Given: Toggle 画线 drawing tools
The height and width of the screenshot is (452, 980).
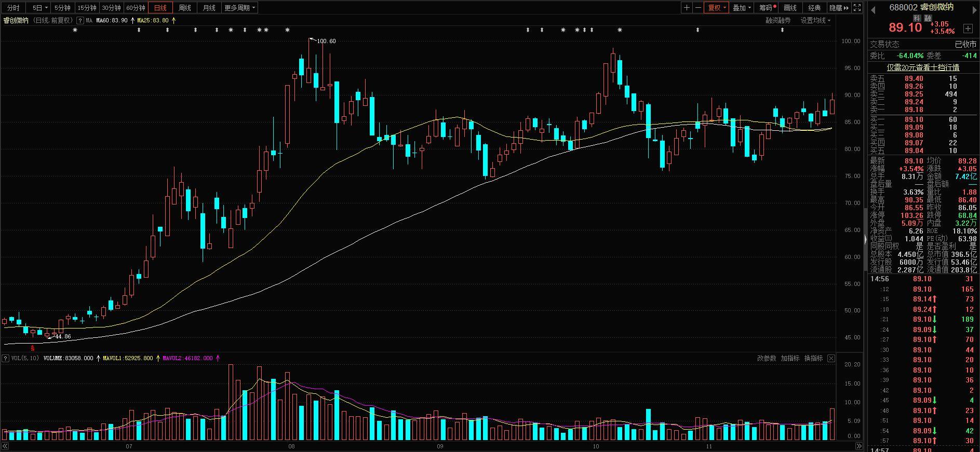Looking at the screenshot, I should tap(790, 8).
